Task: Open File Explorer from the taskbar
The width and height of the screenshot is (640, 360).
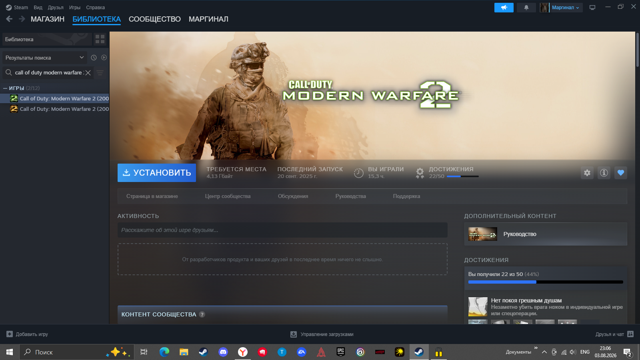Action: [184, 352]
